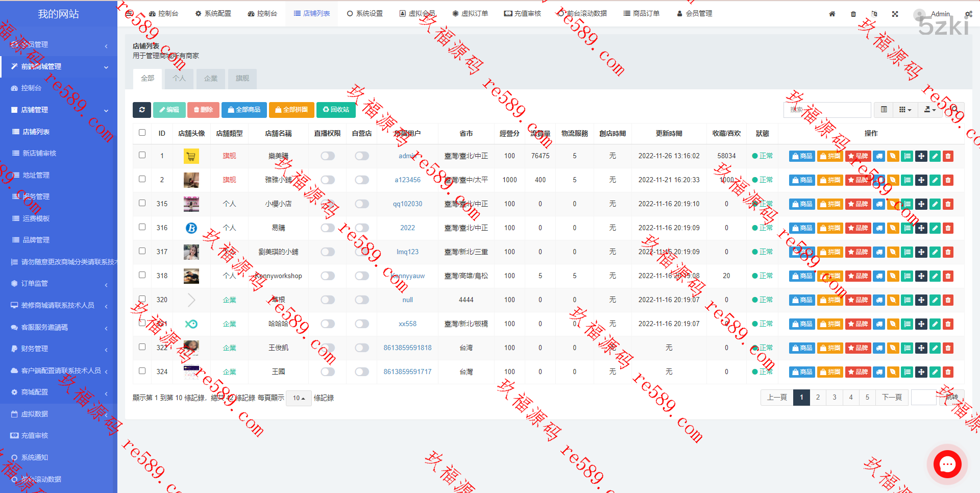Click the 全部商品 button
Screen dimensions: 980x493
pyautogui.click(x=244, y=110)
